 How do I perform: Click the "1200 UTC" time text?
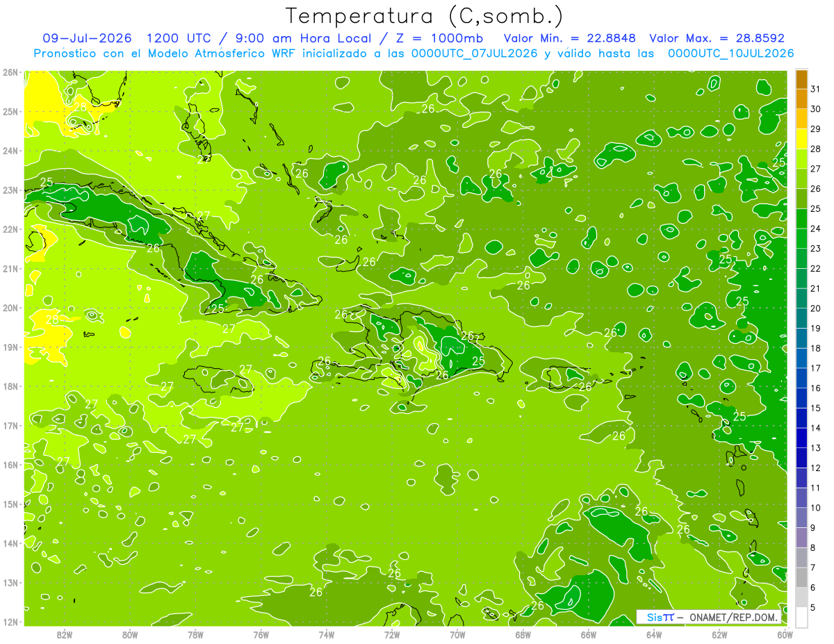[179, 38]
